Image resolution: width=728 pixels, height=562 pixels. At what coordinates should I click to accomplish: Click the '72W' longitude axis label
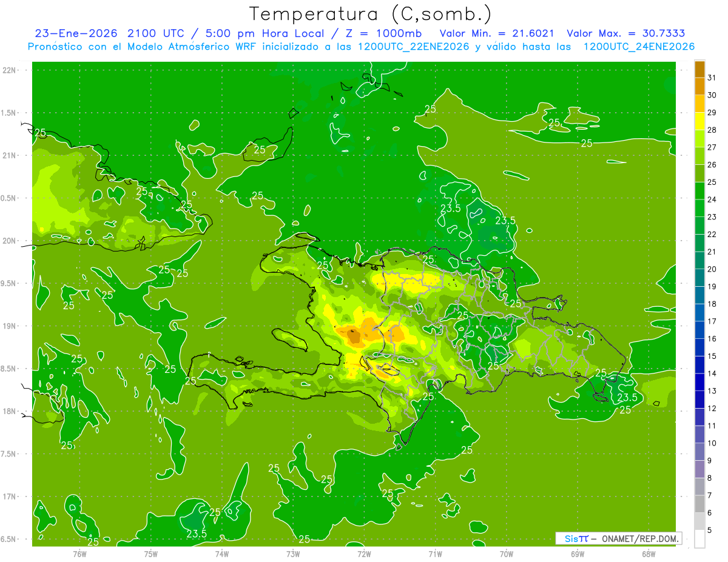point(364,554)
